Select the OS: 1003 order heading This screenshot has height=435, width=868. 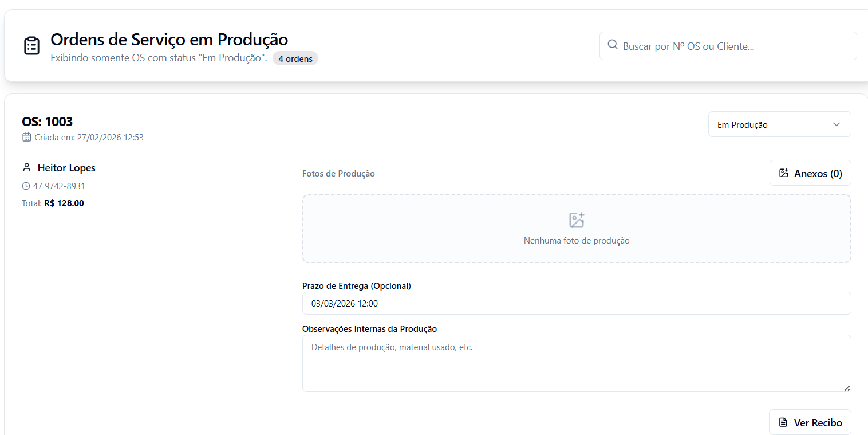click(x=48, y=122)
